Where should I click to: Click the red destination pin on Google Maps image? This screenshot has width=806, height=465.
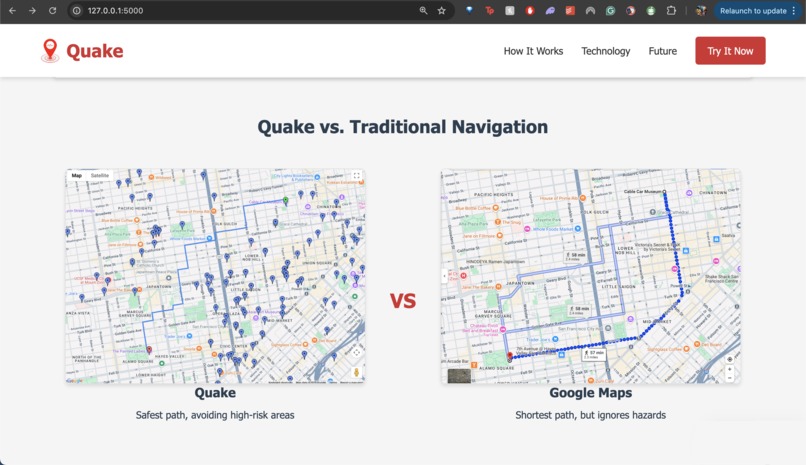pos(510,356)
